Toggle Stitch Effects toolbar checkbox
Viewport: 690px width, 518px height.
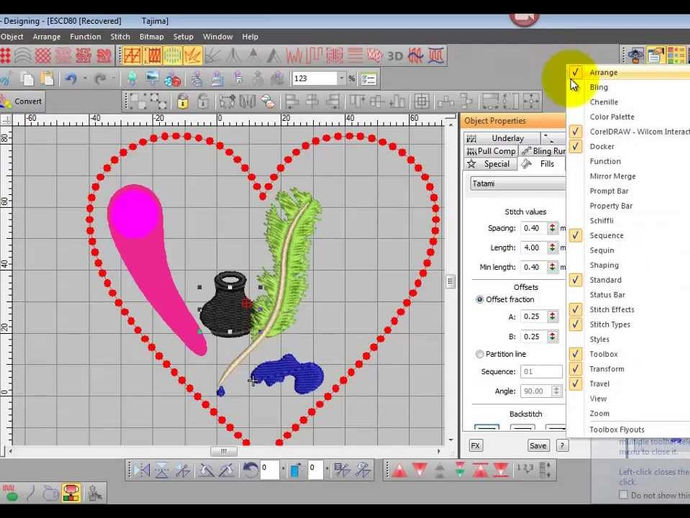pos(575,309)
